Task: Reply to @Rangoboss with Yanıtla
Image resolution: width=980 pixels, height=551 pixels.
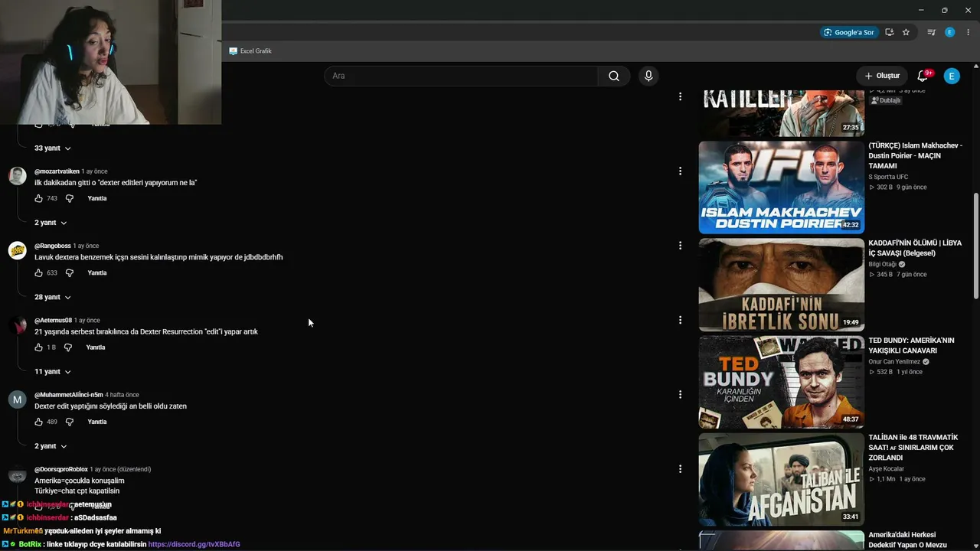Action: [x=97, y=272]
